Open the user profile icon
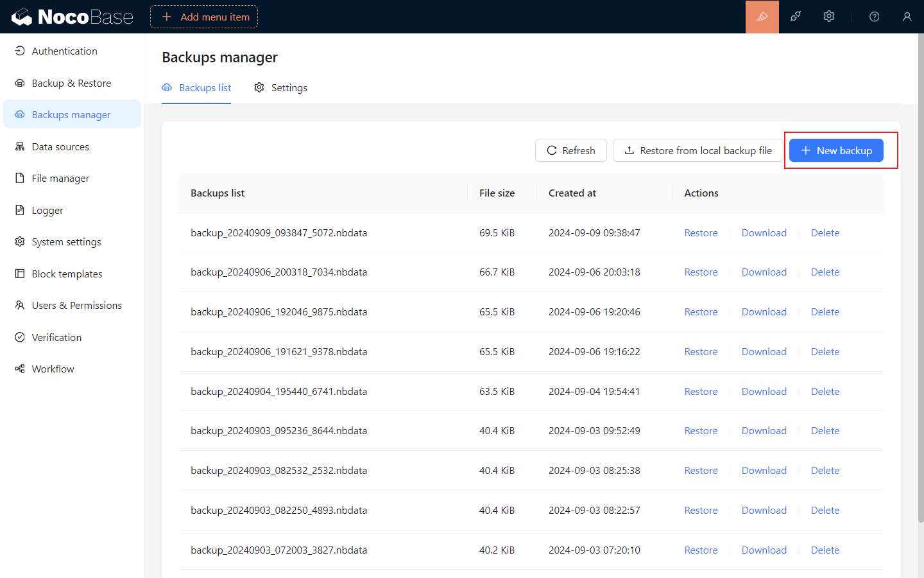924x578 pixels. click(x=907, y=17)
